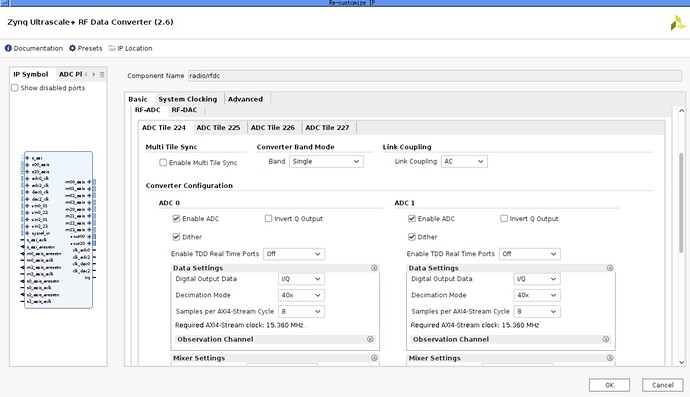Image resolution: width=690 pixels, height=397 pixels.
Task: Expand the sysref_in port plus icon
Action: 27,233
